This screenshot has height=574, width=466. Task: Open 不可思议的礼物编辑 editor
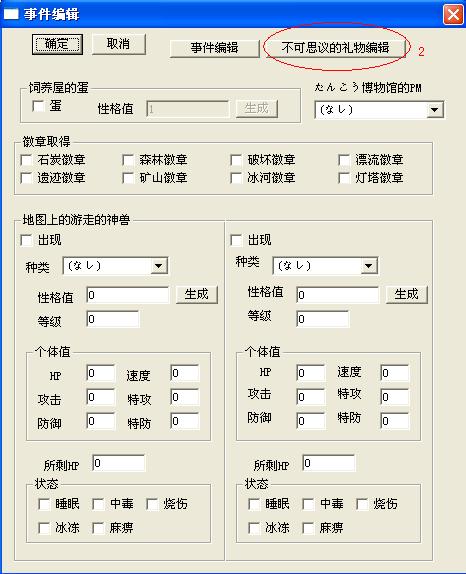335,48
